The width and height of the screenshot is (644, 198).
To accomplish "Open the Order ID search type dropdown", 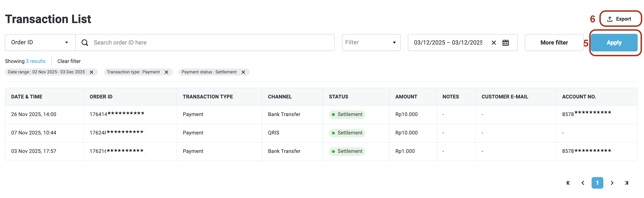I will (x=40, y=43).
